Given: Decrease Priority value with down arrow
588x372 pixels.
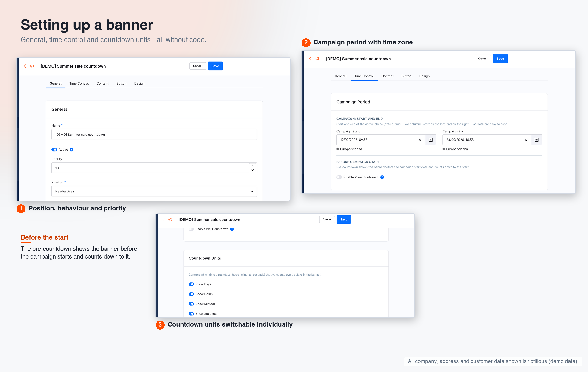Looking at the screenshot, I should point(252,170).
